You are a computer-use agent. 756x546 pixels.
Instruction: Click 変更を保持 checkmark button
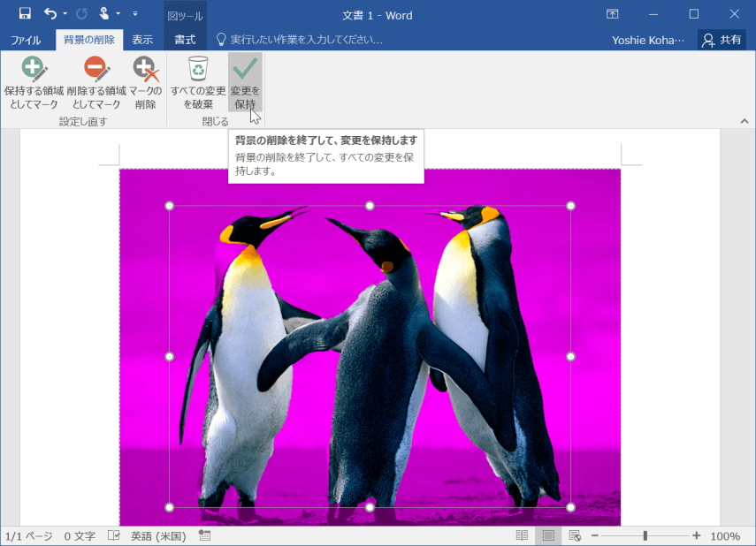(x=245, y=83)
